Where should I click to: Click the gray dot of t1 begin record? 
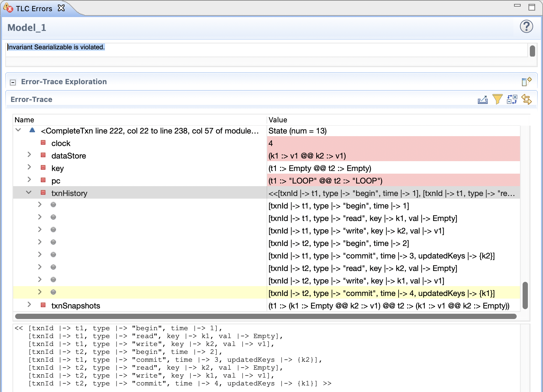(x=53, y=205)
